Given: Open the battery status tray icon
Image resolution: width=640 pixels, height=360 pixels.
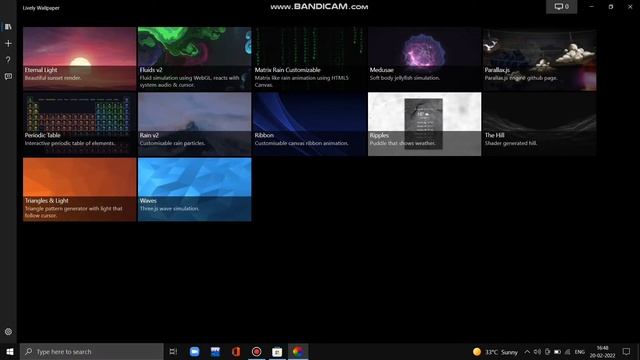Looking at the screenshot, I should [x=557, y=351].
